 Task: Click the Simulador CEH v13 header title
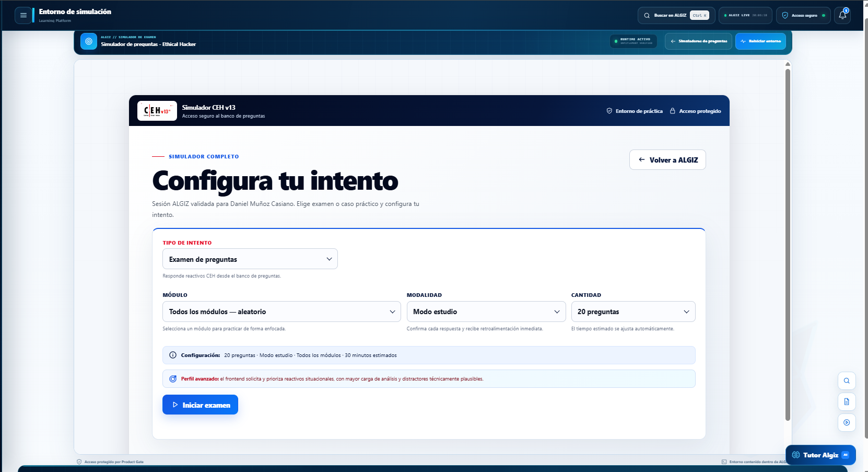[208, 107]
